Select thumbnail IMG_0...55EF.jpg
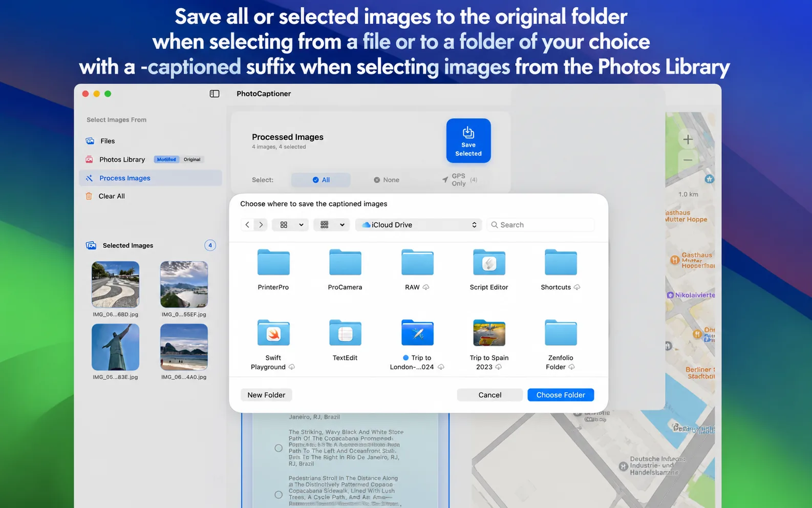This screenshot has width=812, height=508. [x=184, y=284]
